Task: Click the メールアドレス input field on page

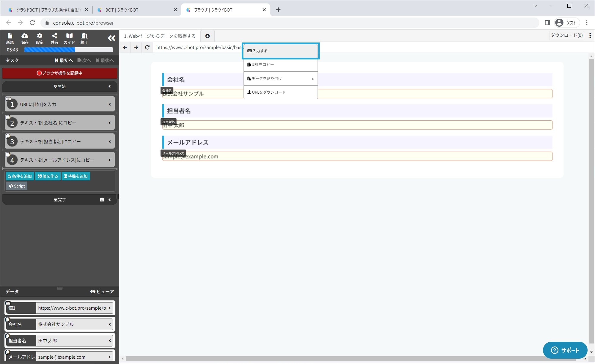Action: (x=357, y=157)
